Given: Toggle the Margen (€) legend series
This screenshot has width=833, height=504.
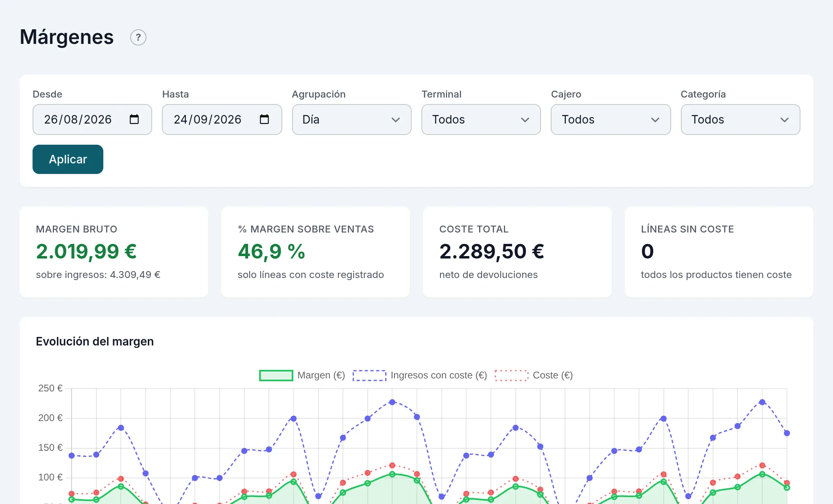Looking at the screenshot, I should click(x=302, y=375).
